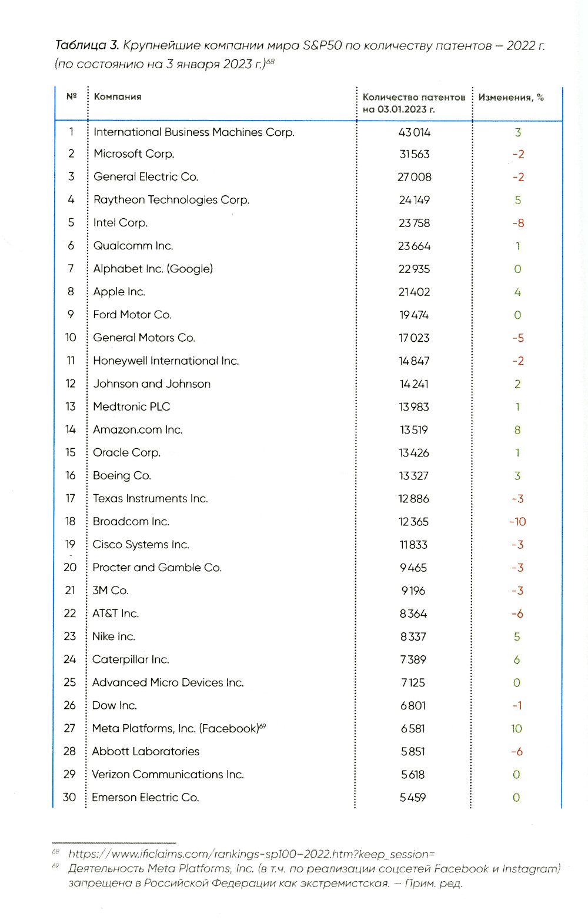Select Procter and Gamble Co. entry
Image resolution: width=588 pixels, height=920 pixels.
point(156,568)
